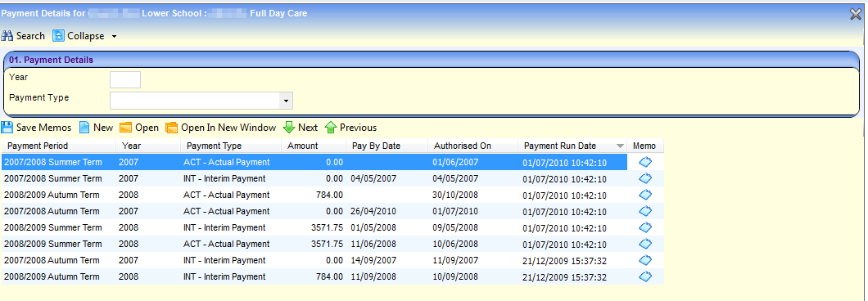This screenshot has width=868, height=301.
Task: Open the dropdown arrow beside Collapse
Action: [114, 37]
